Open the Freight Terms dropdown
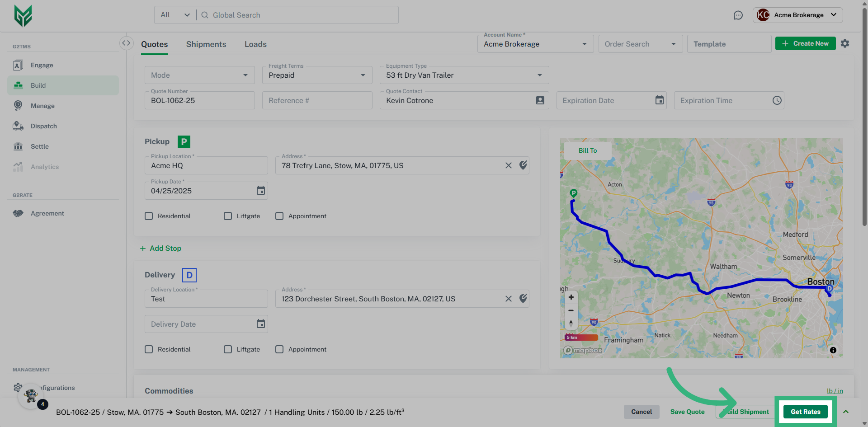868x427 pixels. point(317,75)
